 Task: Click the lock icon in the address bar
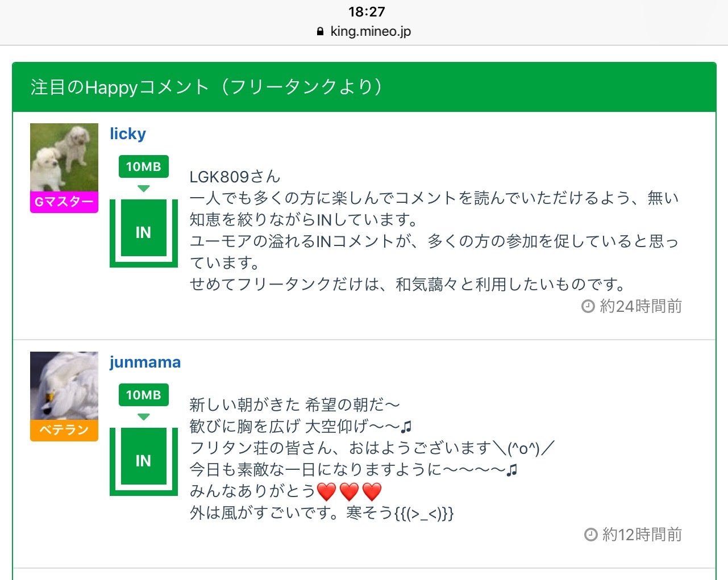pos(321,32)
